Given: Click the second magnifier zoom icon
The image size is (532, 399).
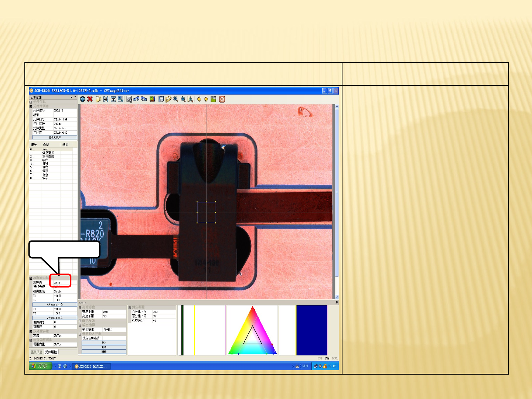Looking at the screenshot, I should point(183,99).
